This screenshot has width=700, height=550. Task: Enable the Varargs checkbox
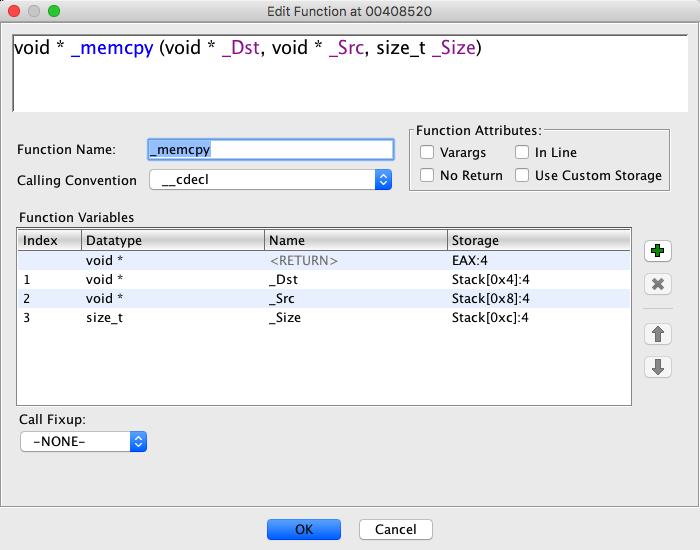click(427, 153)
